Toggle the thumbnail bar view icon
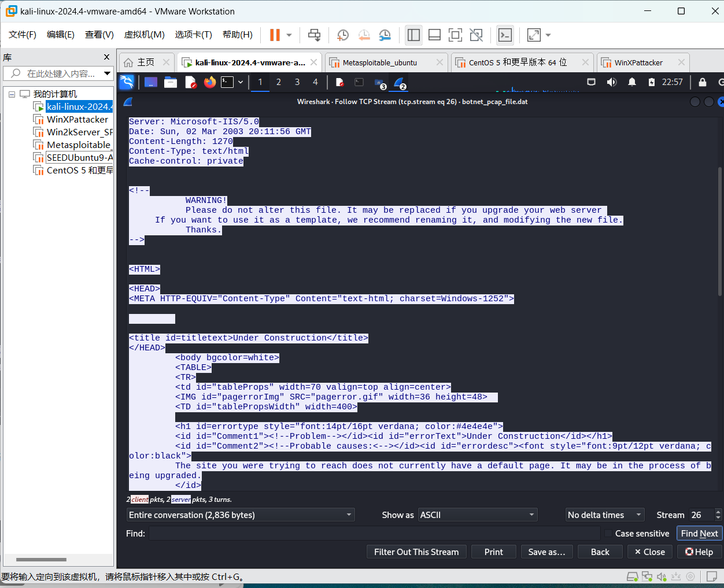 click(434, 35)
